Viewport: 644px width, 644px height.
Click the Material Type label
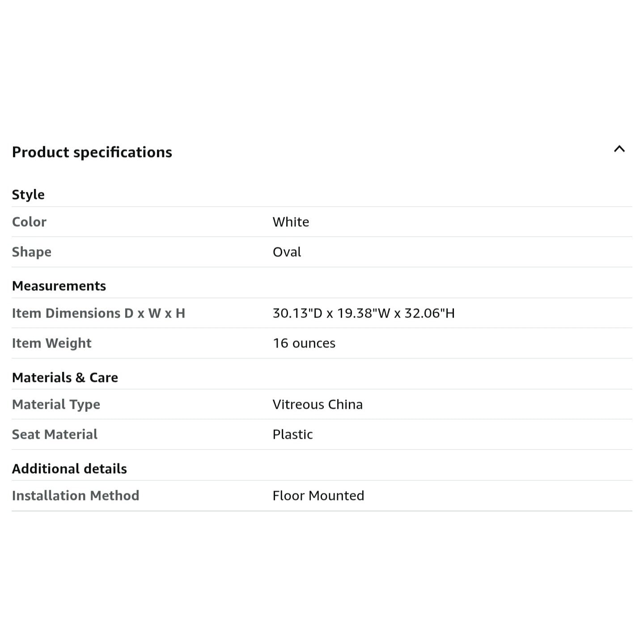(x=56, y=404)
